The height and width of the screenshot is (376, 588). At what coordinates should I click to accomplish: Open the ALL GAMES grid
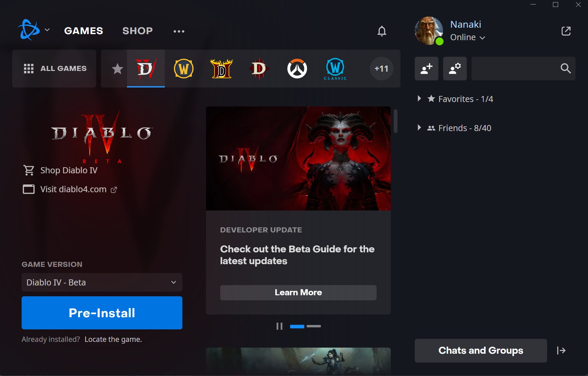pos(54,69)
